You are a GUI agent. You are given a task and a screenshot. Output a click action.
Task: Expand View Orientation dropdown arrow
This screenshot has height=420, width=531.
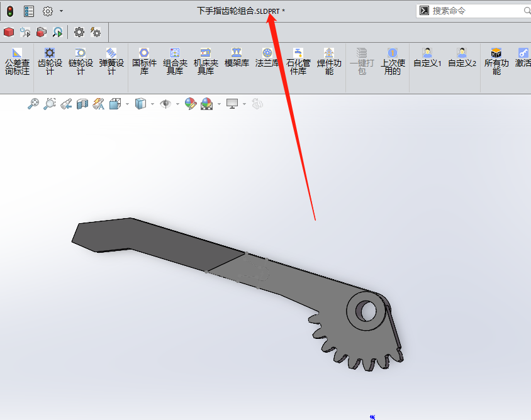pyautogui.click(x=127, y=104)
